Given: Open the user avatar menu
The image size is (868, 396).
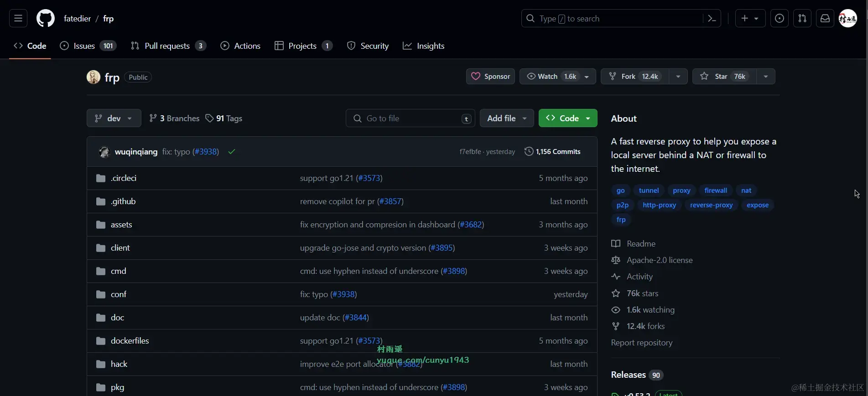Looking at the screenshot, I should [848, 19].
